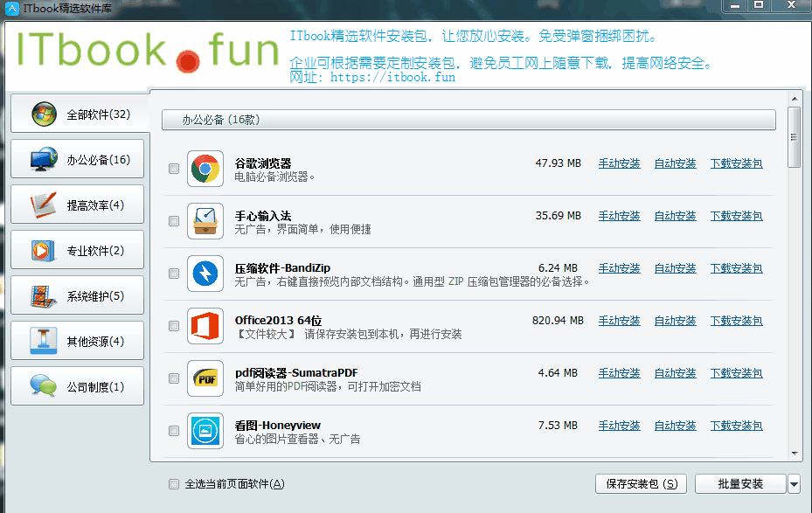Click the BandiZip app icon

[x=205, y=274]
